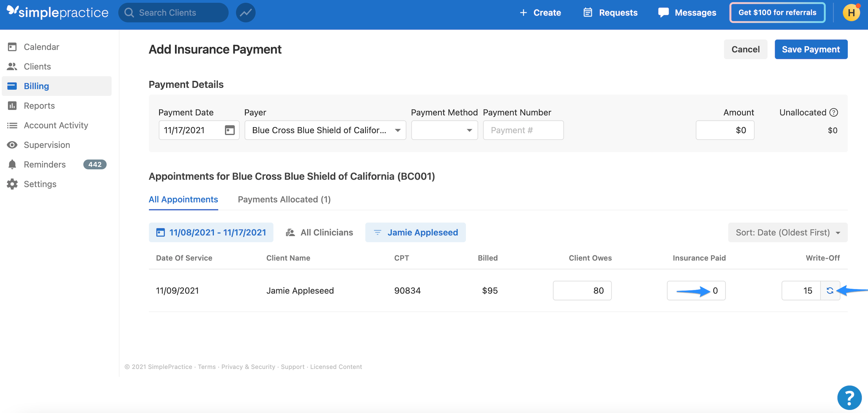
Task: Click the Reminders bell icon
Action: (x=12, y=164)
